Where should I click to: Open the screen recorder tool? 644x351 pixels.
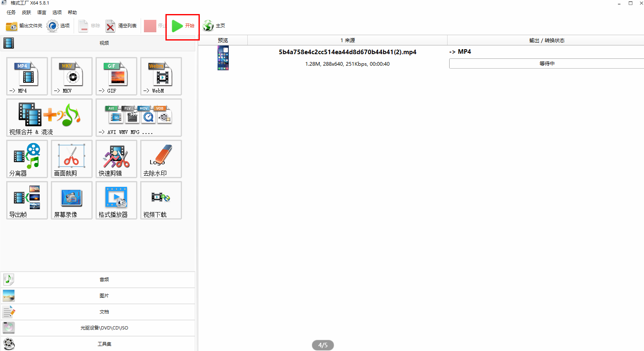coord(72,201)
